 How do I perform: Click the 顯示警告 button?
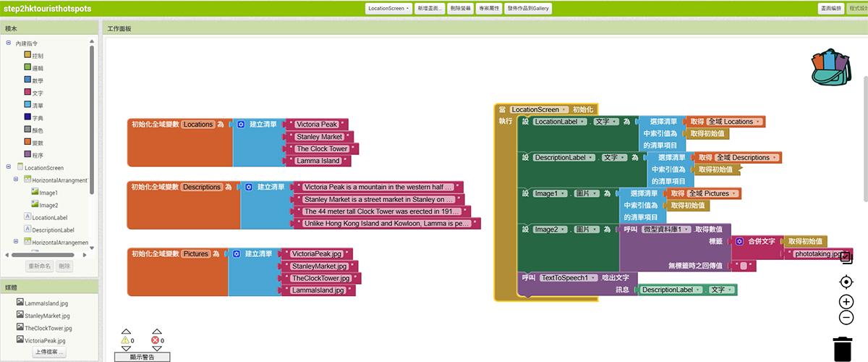143,357
